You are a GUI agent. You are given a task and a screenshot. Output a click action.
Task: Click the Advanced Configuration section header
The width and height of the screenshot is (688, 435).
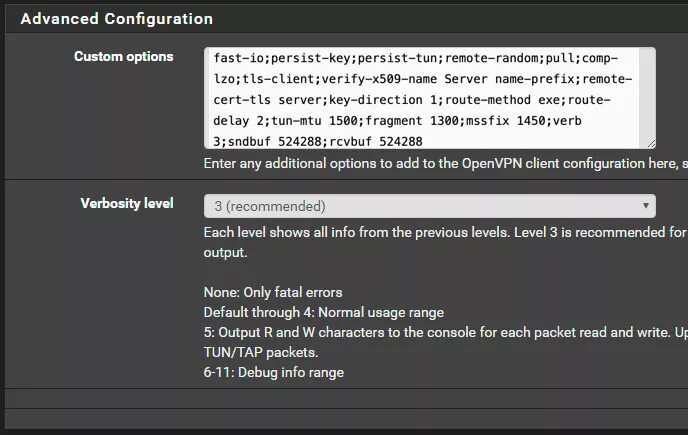[117, 19]
